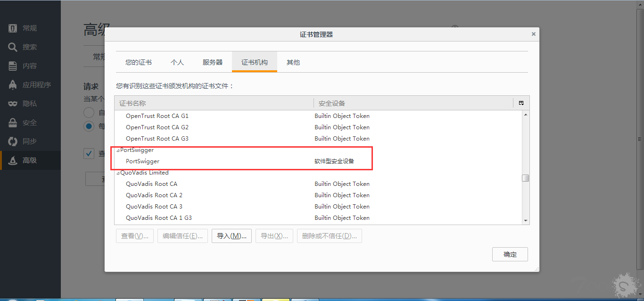Switch to the 您的证书 tab
The height and width of the screenshot is (301, 644).
point(139,62)
